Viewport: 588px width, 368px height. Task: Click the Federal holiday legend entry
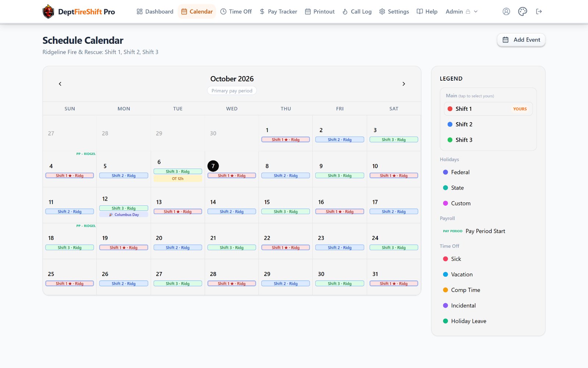[x=456, y=172]
